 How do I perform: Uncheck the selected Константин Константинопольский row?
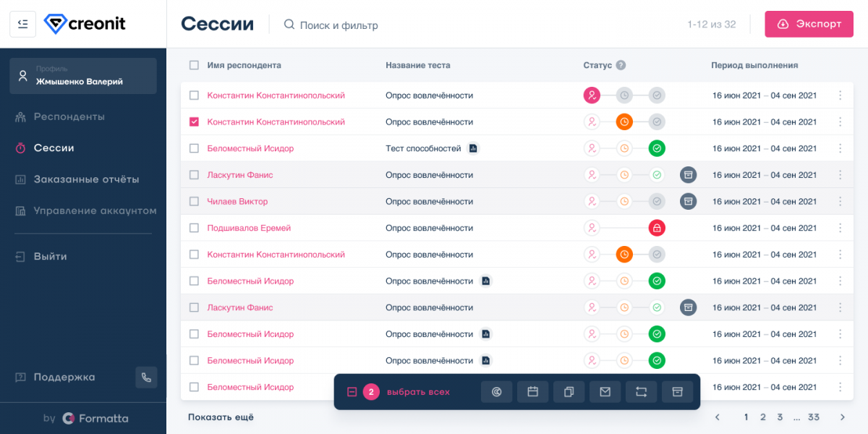coord(194,122)
